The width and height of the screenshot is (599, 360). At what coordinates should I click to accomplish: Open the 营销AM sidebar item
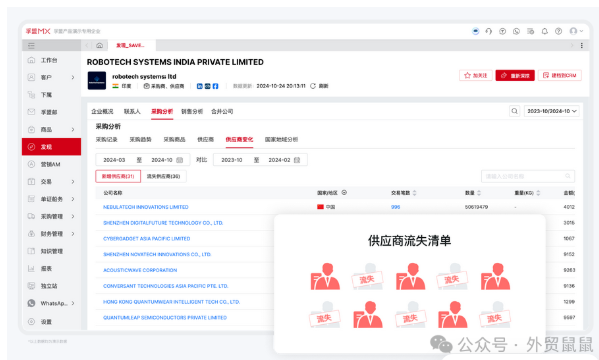pyautogui.click(x=51, y=164)
